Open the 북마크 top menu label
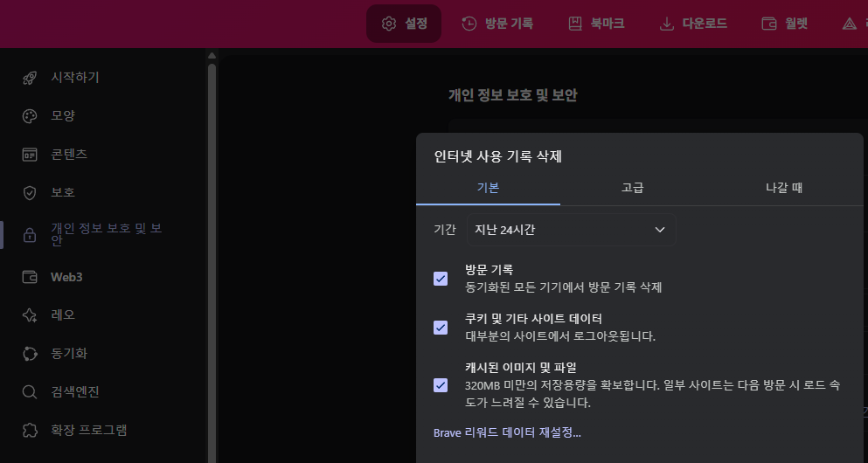 click(608, 24)
